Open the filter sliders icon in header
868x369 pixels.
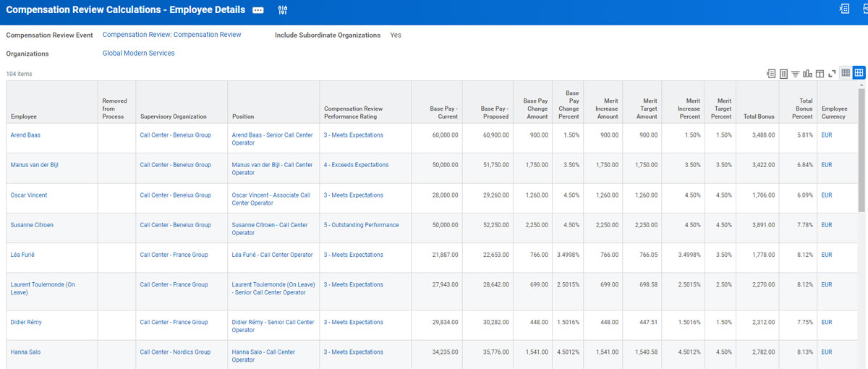pos(283,10)
